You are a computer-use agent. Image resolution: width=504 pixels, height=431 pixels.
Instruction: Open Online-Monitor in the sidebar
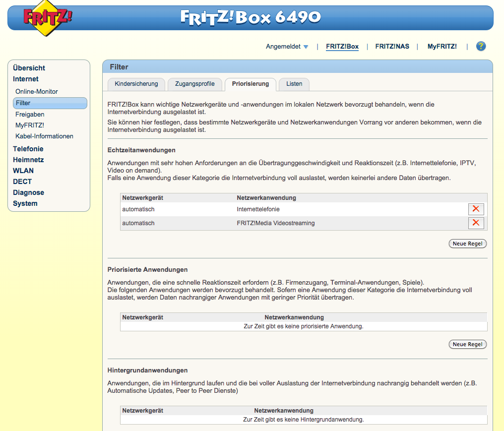[37, 92]
